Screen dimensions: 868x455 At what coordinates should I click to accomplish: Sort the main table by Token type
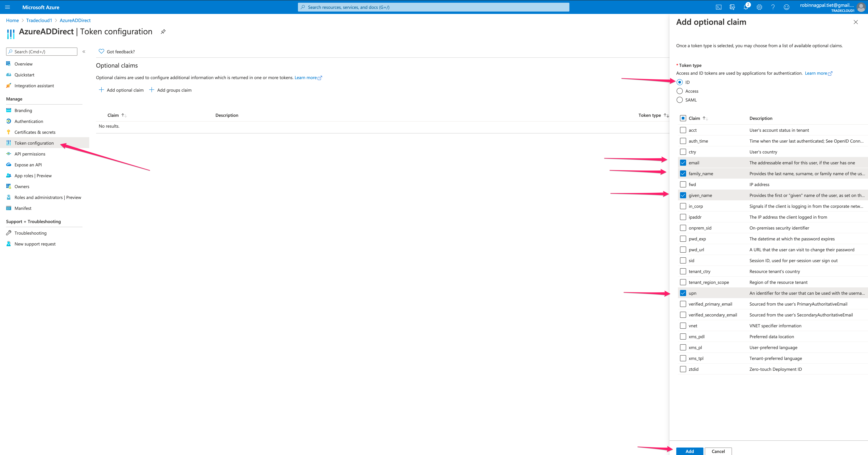point(666,115)
